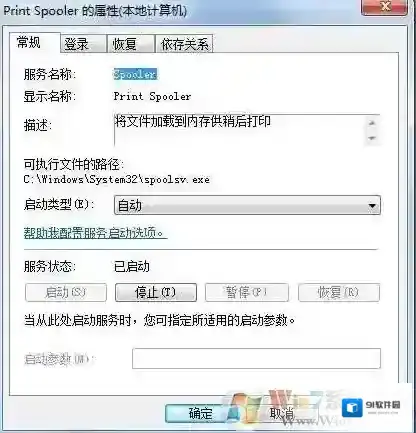Click the 恢复(R) service button
The width and height of the screenshot is (416, 433).
[x=339, y=292]
